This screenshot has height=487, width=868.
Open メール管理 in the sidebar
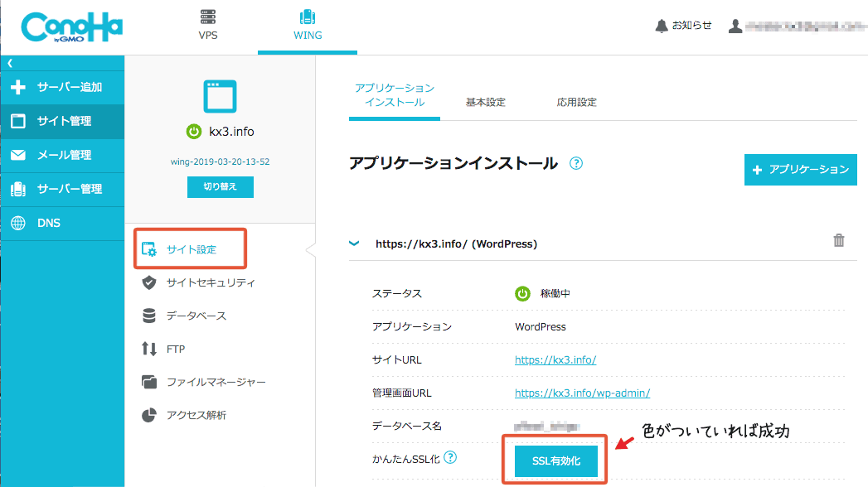coord(62,156)
